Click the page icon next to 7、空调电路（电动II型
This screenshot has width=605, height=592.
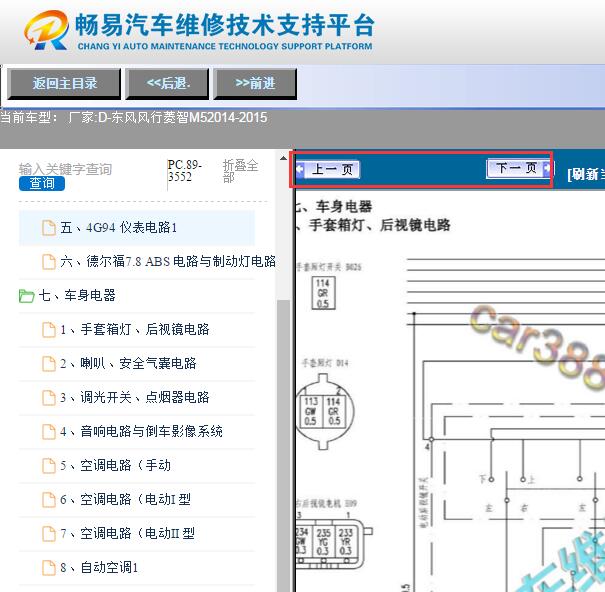coord(49,533)
